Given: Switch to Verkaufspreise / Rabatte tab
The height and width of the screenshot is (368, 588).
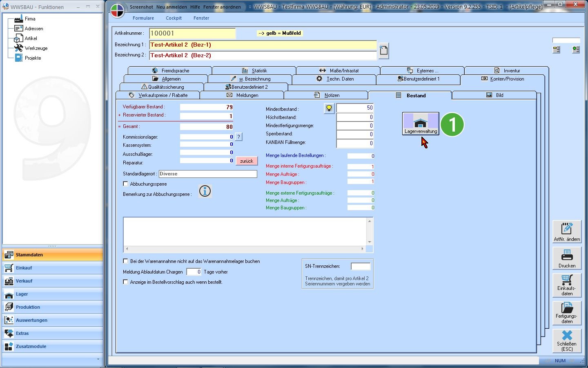Looking at the screenshot, I should coord(158,95).
